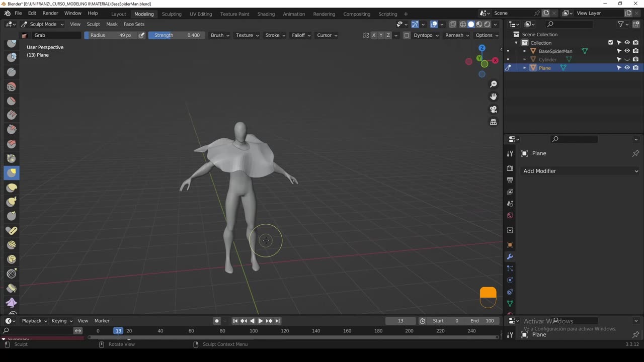Open the Physics properties tab
Image resolution: width=644 pixels, height=362 pixels.
[x=510, y=280]
